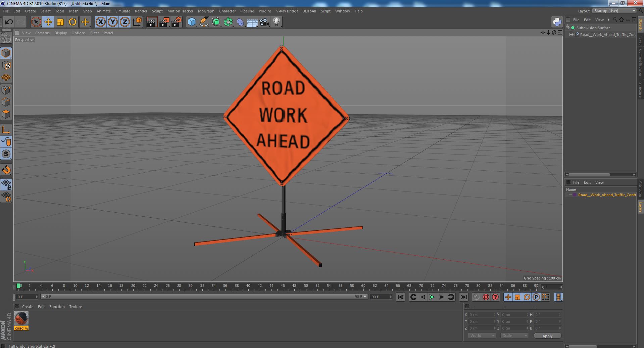Screen dimensions: 644x348
Task: Add a Light object
Action: coord(276,22)
